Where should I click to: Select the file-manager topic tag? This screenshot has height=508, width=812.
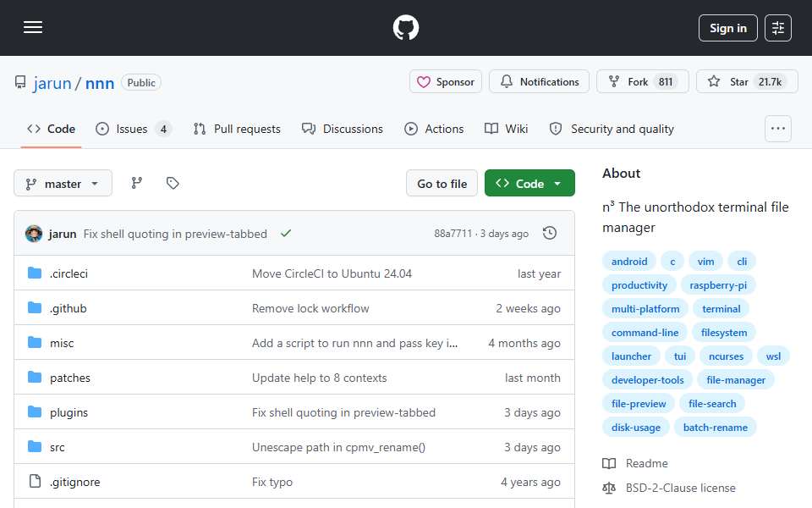(x=736, y=380)
